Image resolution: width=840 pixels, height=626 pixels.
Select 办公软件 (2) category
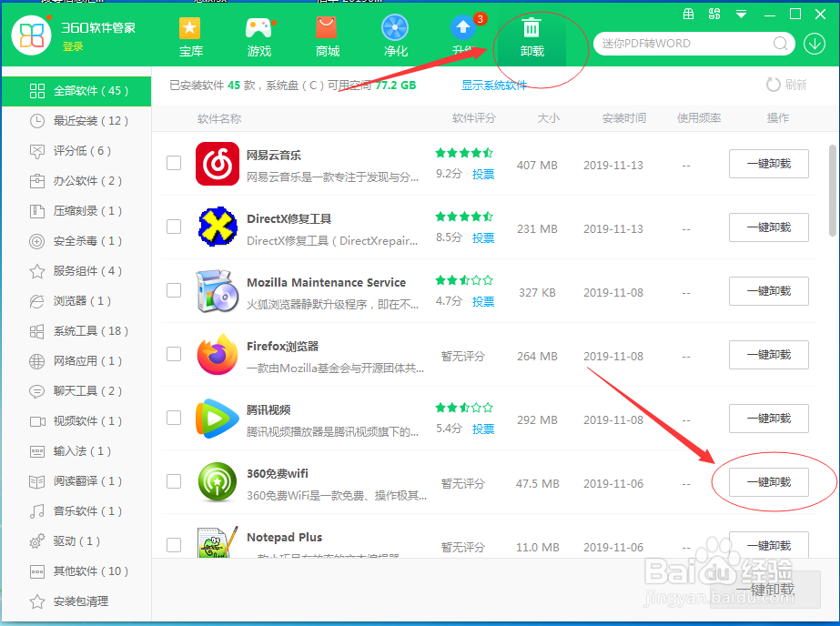pyautogui.click(x=76, y=181)
